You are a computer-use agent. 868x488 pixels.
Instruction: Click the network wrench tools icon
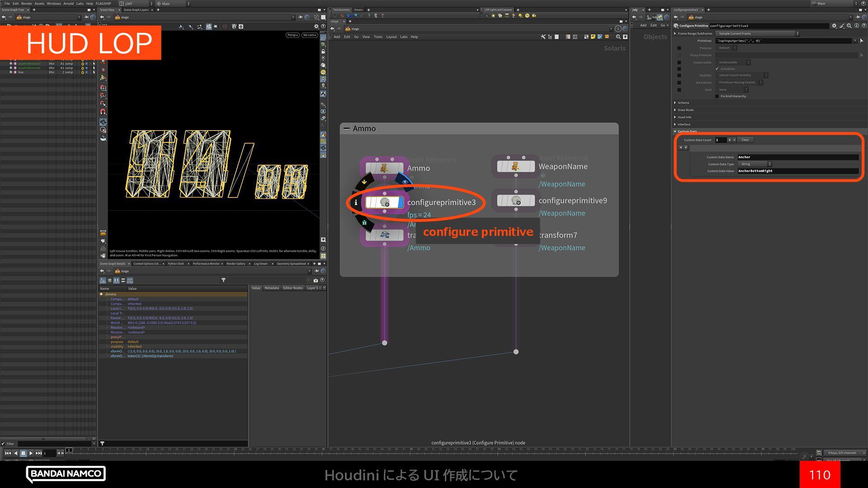[543, 37]
